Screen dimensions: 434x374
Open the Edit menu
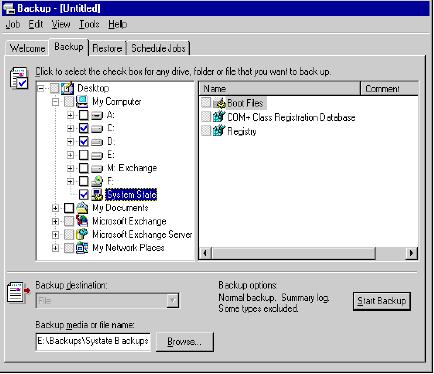tap(36, 24)
